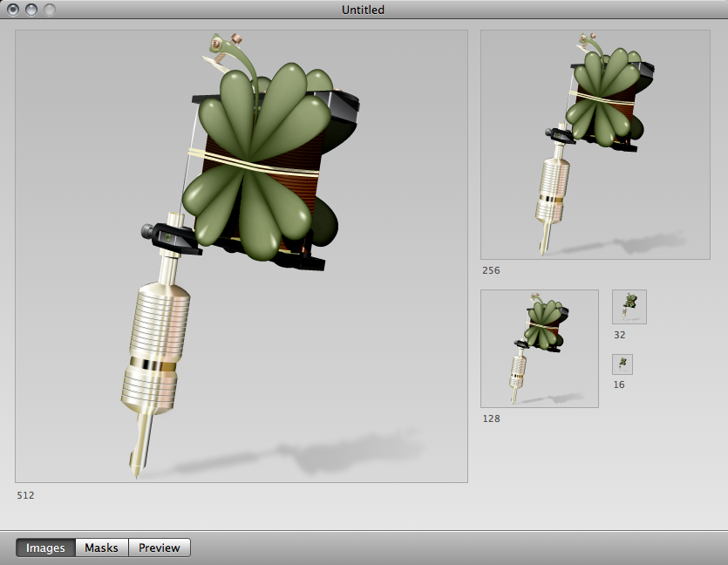Open the Preview tab
The image size is (728, 565).
(159, 548)
